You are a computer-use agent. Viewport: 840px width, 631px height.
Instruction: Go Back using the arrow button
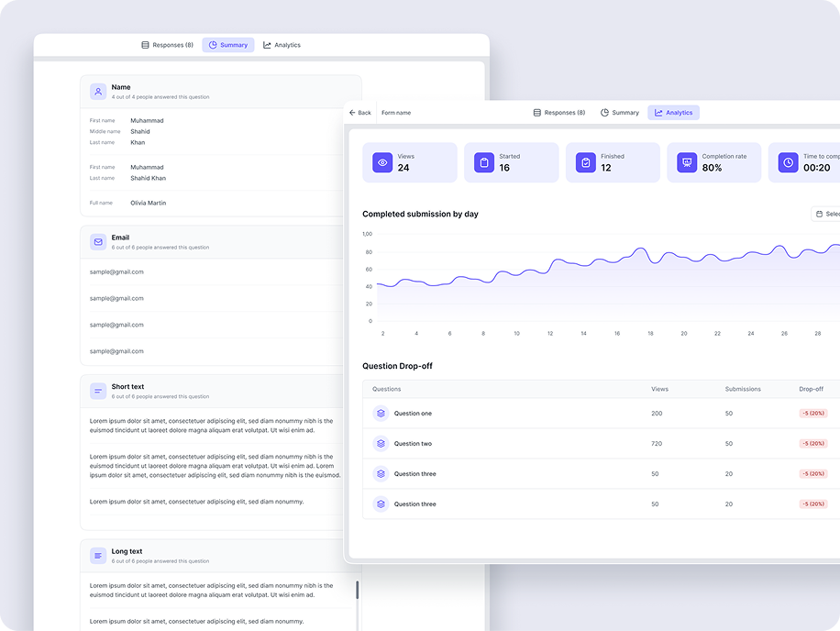tap(360, 113)
